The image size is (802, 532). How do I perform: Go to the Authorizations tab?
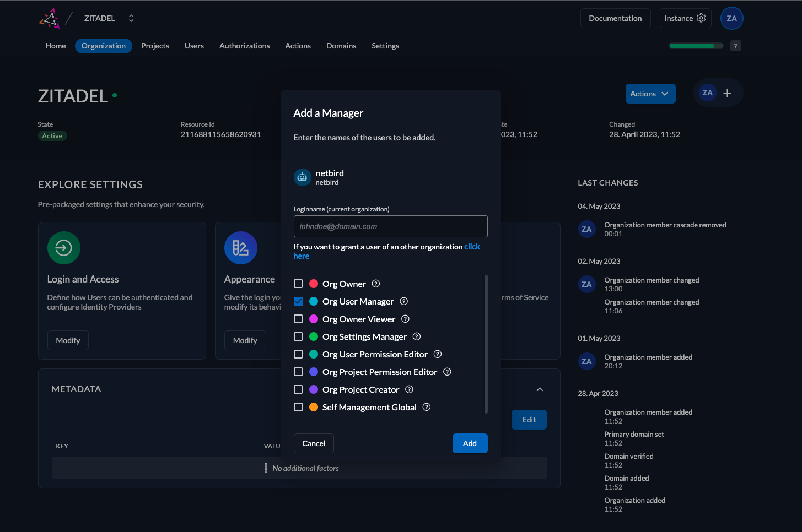(x=244, y=46)
